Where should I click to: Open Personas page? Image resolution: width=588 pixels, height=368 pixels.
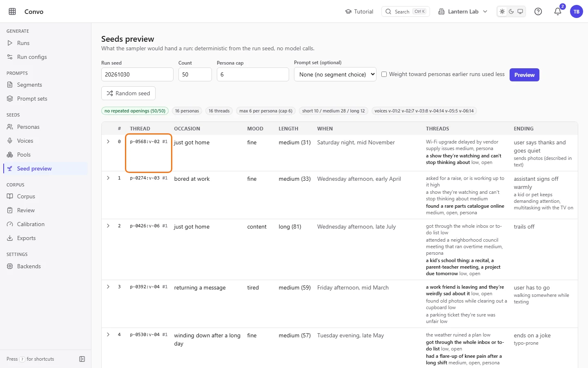(x=45, y=127)
